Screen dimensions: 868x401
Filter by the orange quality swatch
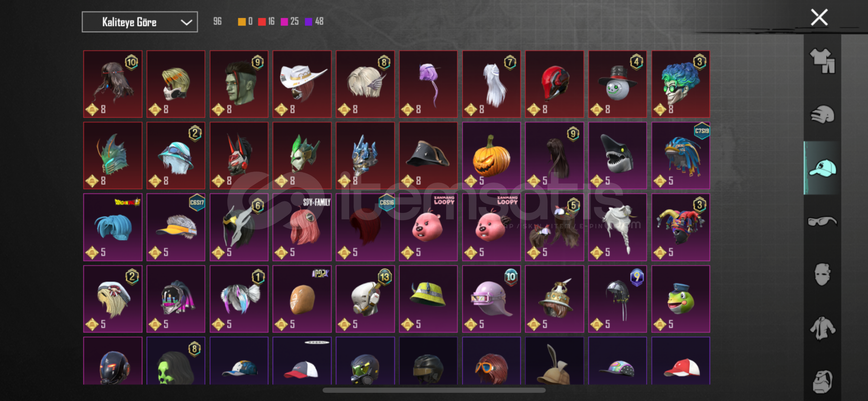(x=241, y=22)
